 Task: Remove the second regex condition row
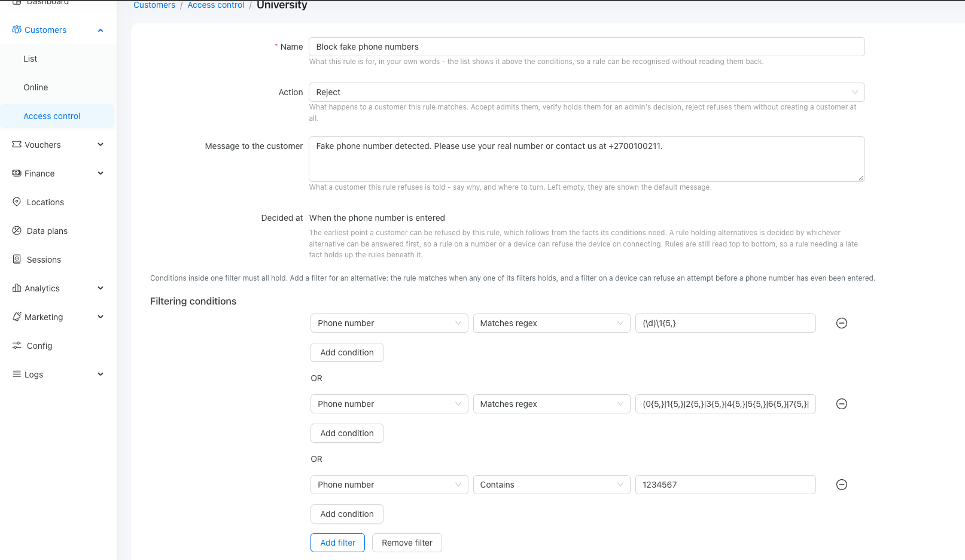tap(841, 404)
